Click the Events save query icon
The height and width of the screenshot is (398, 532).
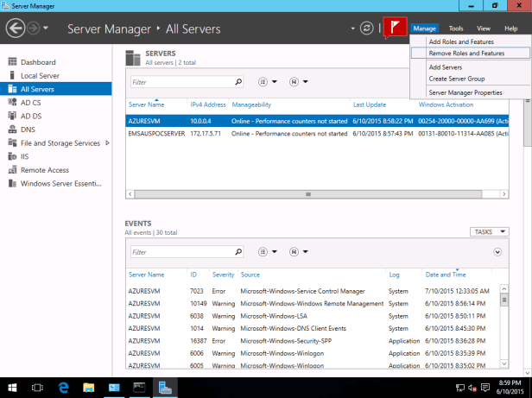[x=294, y=252]
